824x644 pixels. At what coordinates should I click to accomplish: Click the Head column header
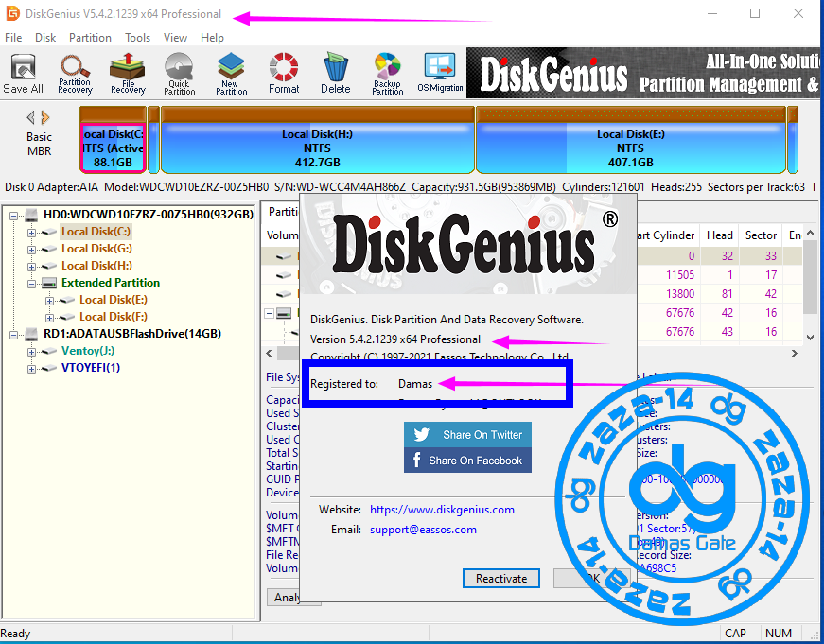tap(719, 235)
